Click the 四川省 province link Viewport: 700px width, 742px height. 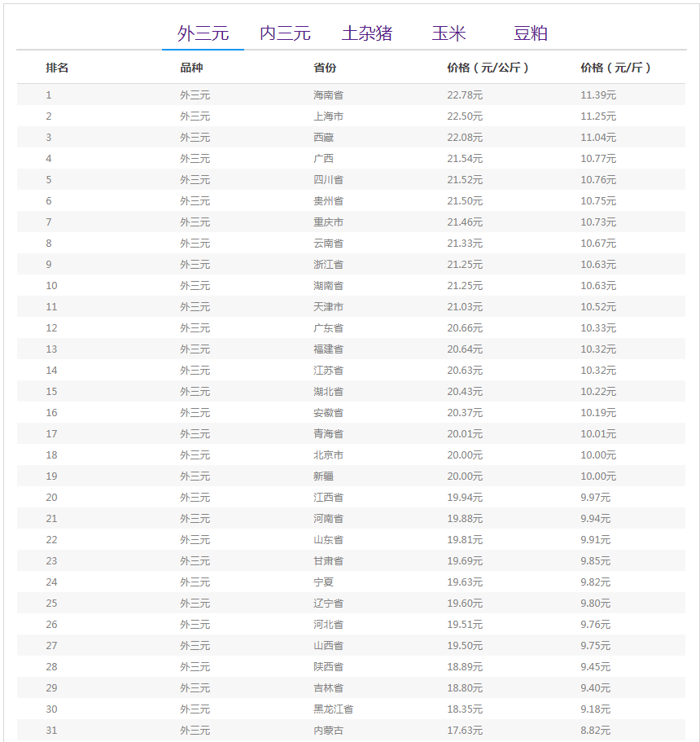click(x=328, y=180)
